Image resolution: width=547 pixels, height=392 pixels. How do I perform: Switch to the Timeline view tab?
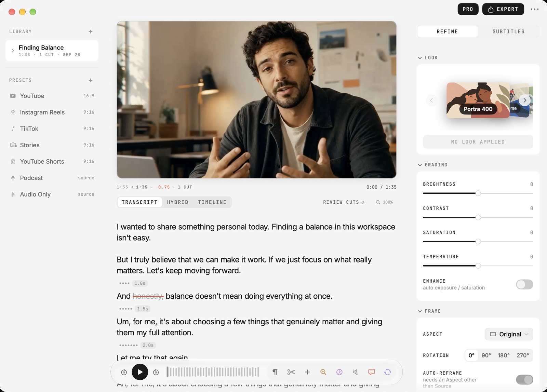click(x=212, y=202)
